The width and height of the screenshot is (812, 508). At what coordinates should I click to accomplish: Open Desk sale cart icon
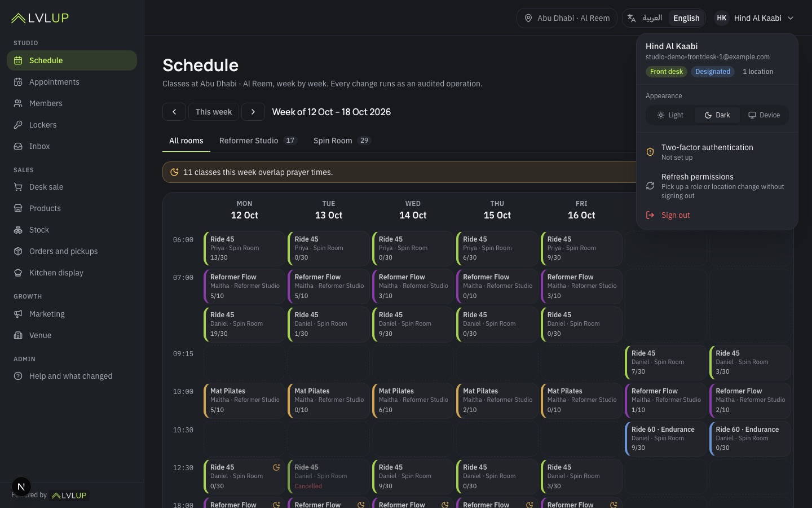(x=18, y=187)
